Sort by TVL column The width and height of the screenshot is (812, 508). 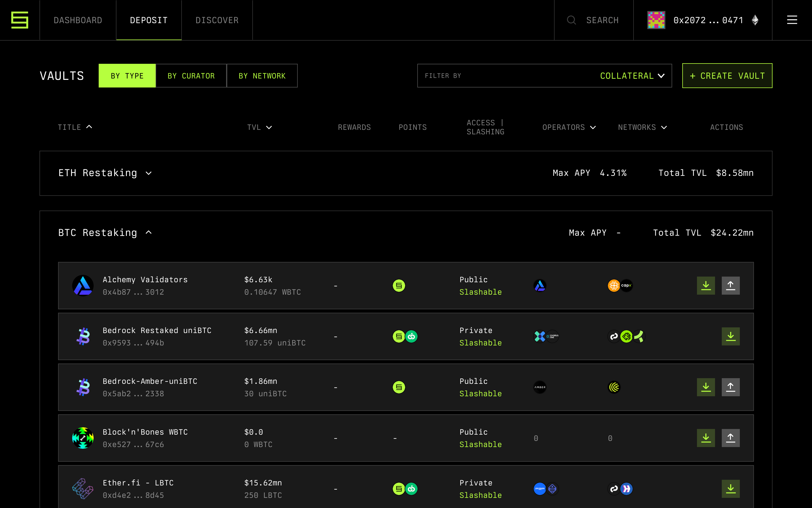click(x=259, y=127)
